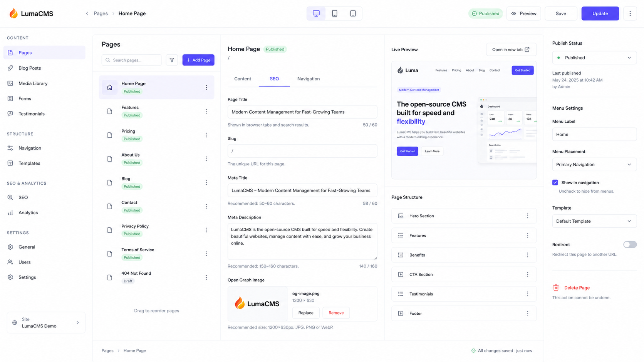Open Forms in the sidebar
The width and height of the screenshot is (644, 362).
[x=44, y=98]
